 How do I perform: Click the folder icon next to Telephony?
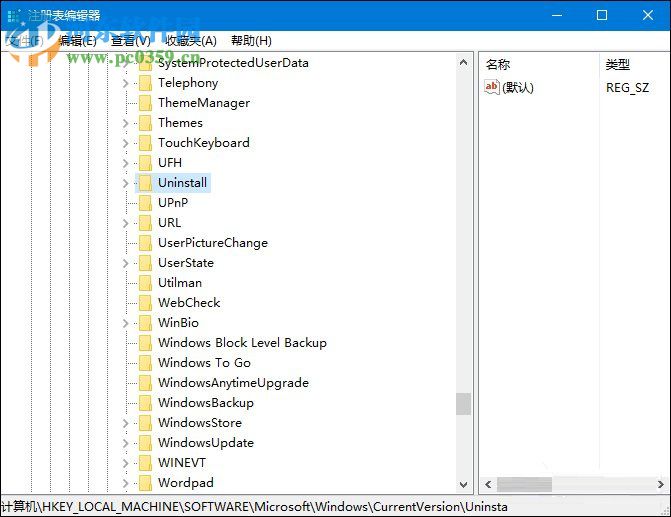(x=145, y=83)
